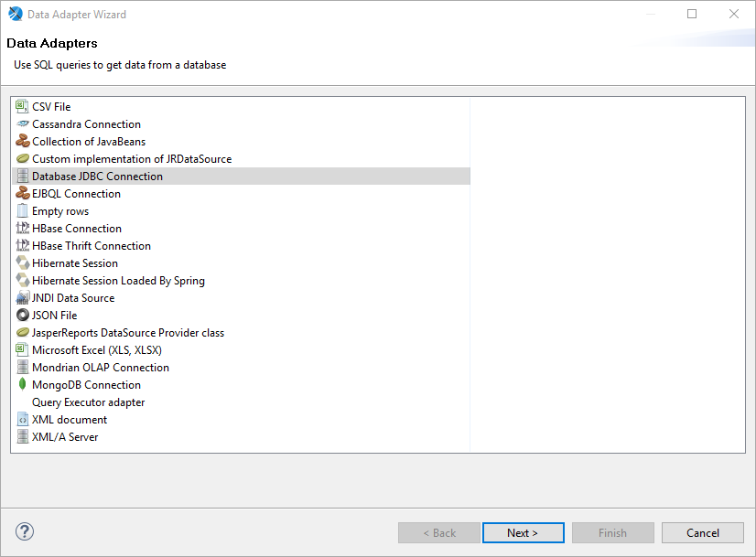Click the Hibernate Session icon
This screenshot has width=756, height=557.
point(23,263)
